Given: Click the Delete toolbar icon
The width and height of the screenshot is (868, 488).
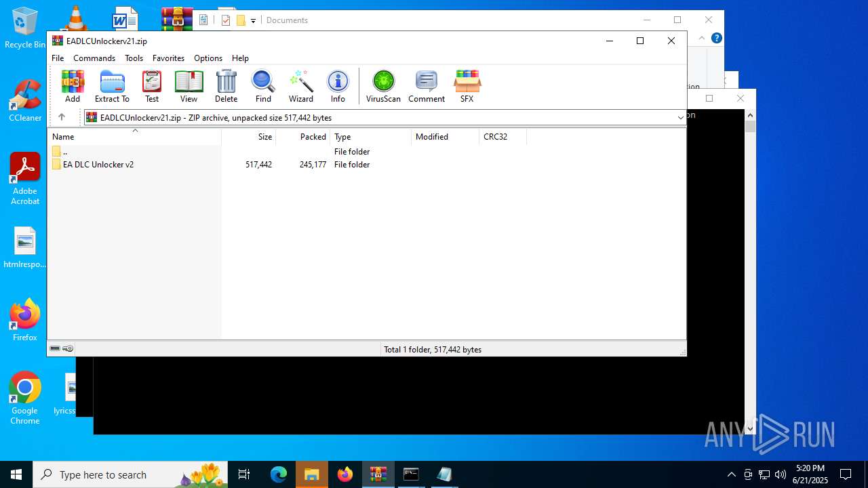Looking at the screenshot, I should tap(226, 86).
